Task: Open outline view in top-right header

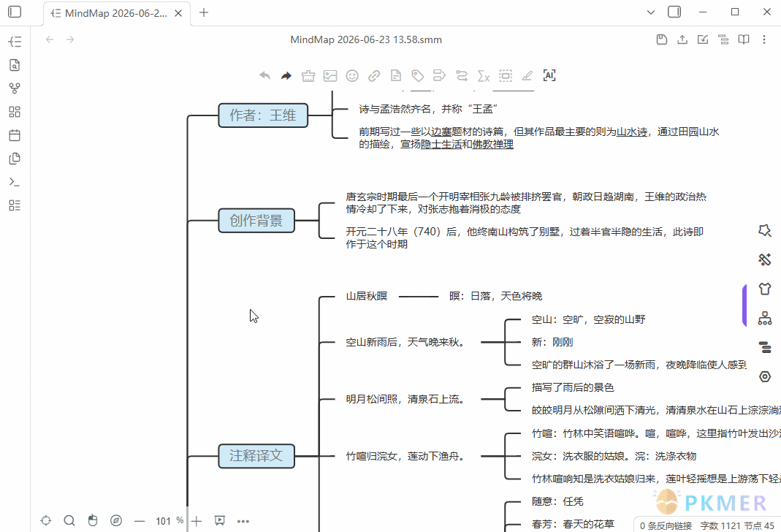Action: point(723,39)
